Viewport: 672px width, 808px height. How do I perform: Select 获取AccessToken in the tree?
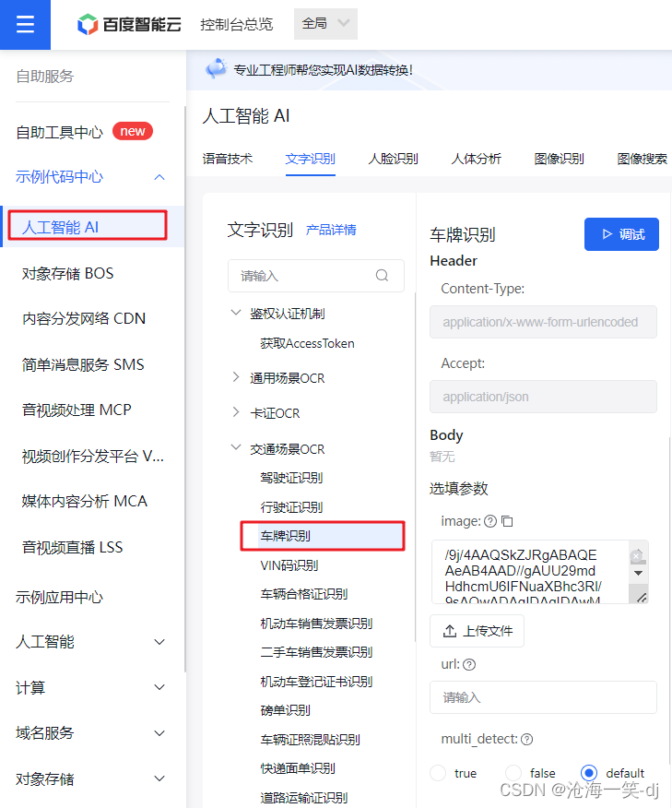(307, 343)
